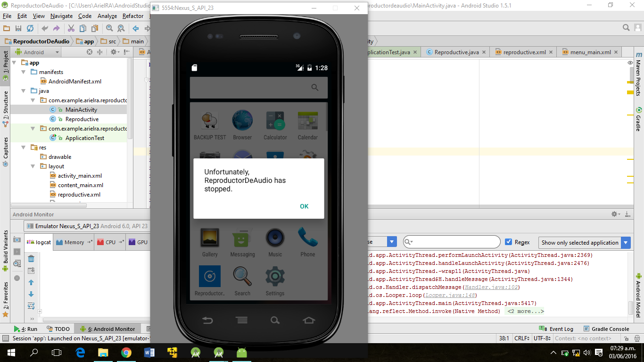The width and height of the screenshot is (644, 362).
Task: Switch to CPU monitor tab
Action: point(110,242)
